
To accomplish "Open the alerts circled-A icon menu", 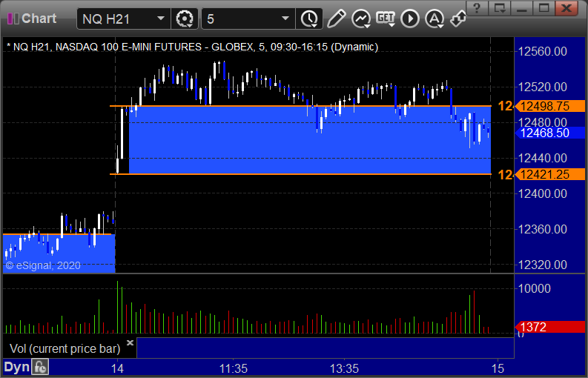I will click(435, 19).
